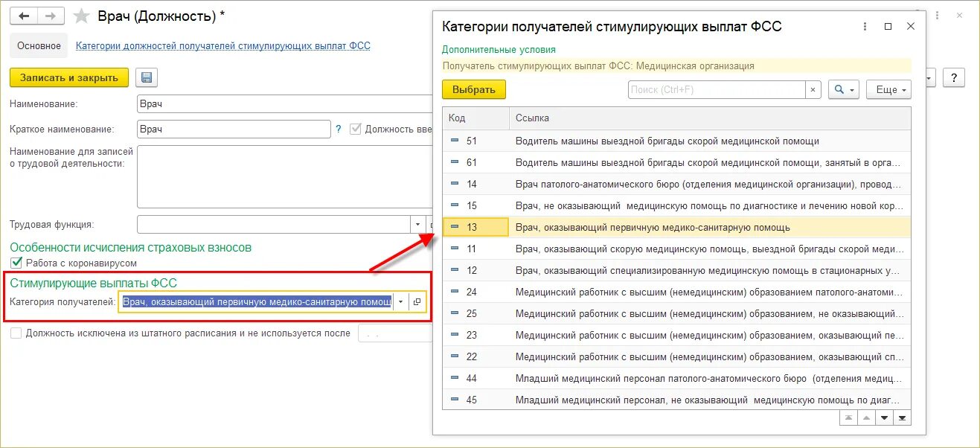Open the kebab menu of the categories window
This screenshot has width=980, height=448.
pyautogui.click(x=863, y=26)
